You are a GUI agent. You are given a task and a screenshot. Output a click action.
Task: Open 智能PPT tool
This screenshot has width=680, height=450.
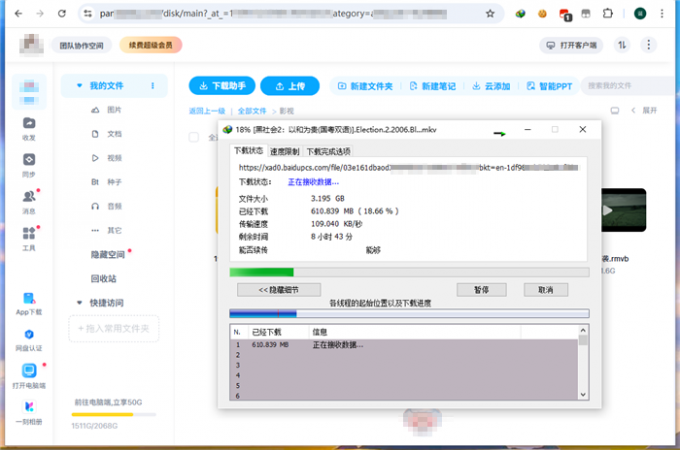click(x=549, y=86)
